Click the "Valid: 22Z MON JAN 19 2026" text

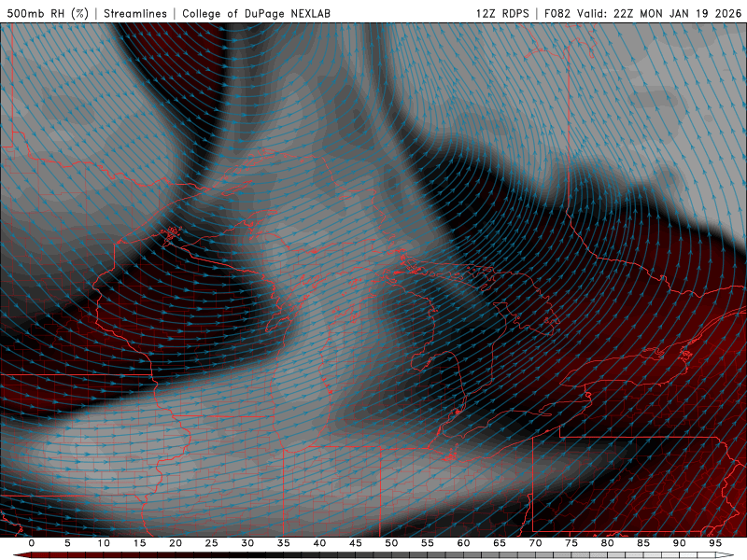pyautogui.click(x=659, y=13)
